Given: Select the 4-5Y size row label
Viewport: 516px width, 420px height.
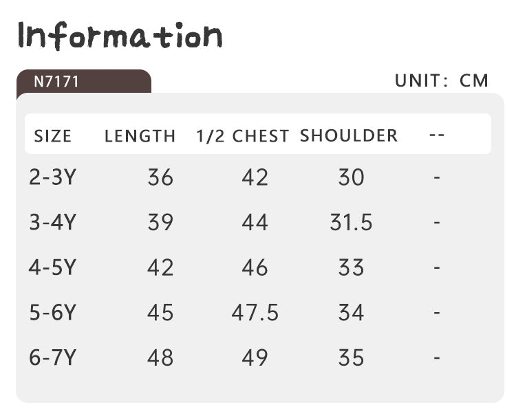Looking at the screenshot, I should coord(52,267).
